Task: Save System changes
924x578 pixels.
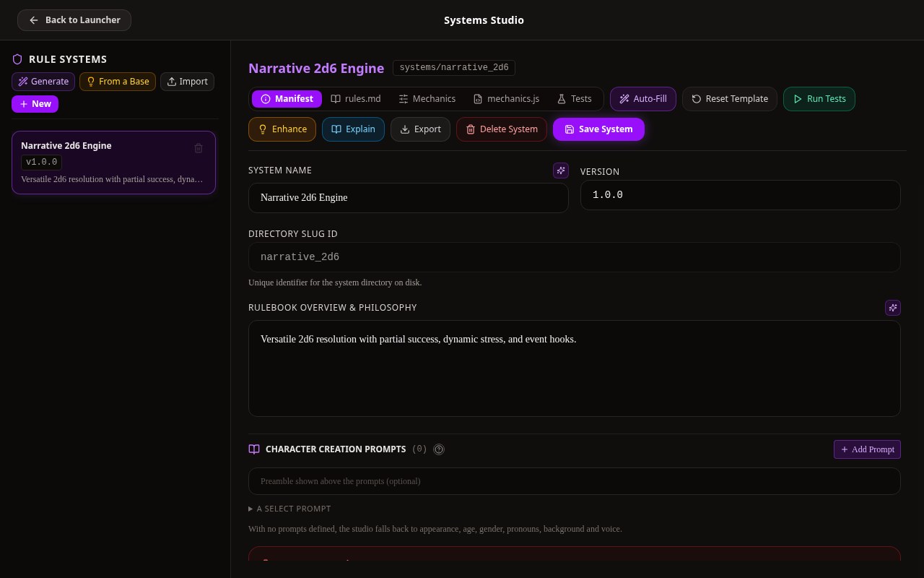Action: 598,129
